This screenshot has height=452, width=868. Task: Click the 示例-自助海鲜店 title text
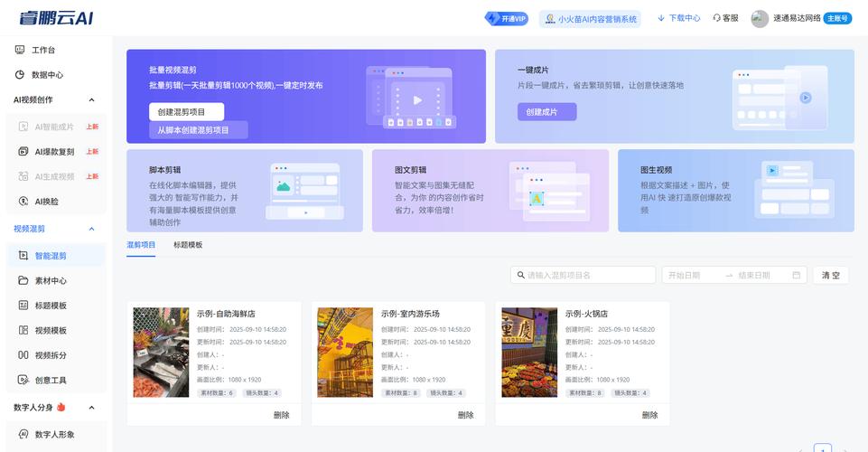click(x=226, y=314)
